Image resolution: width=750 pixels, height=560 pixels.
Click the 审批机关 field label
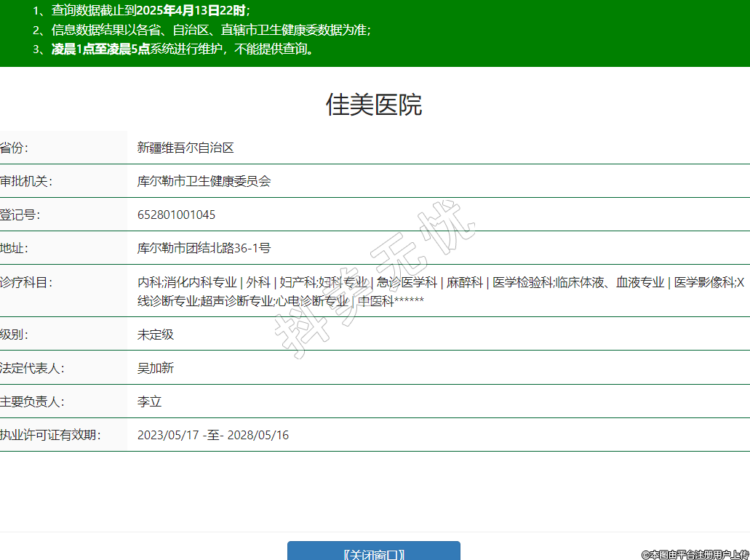pos(26,181)
